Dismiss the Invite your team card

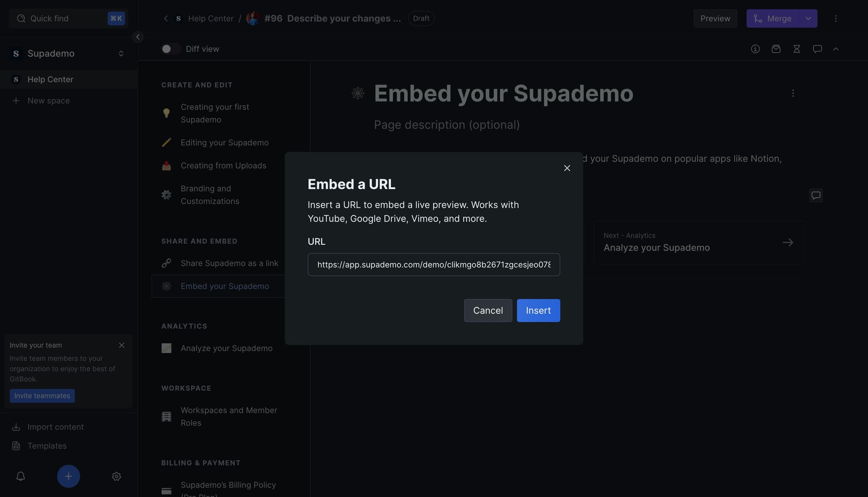pyautogui.click(x=122, y=345)
